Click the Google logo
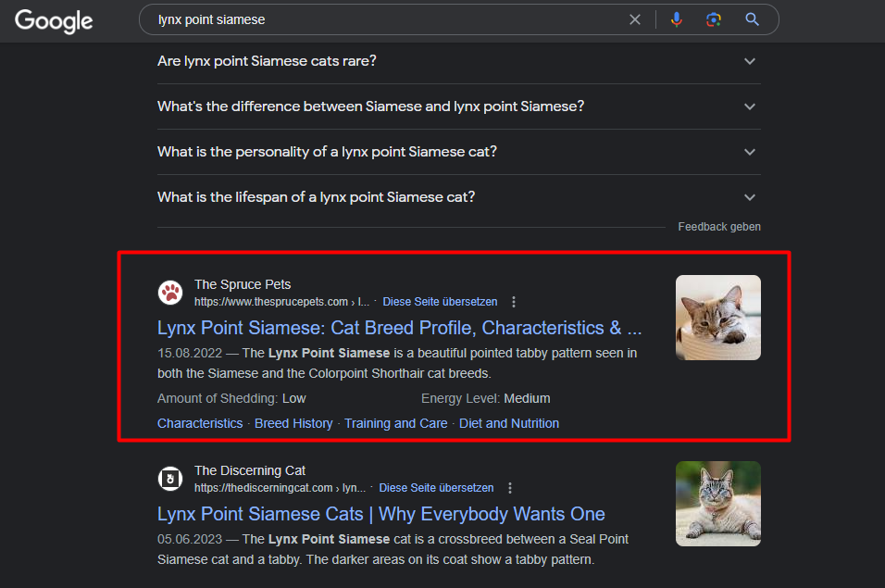Screen dimensions: 885x588 (x=54, y=21)
